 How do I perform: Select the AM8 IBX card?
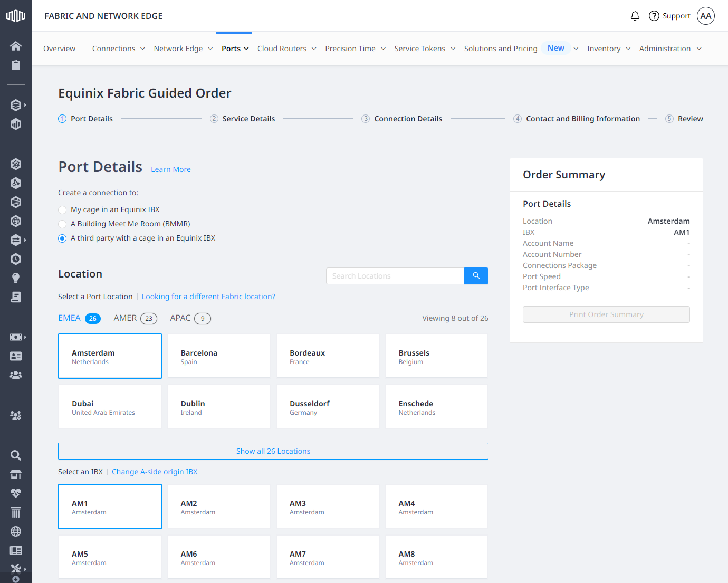[x=437, y=557]
